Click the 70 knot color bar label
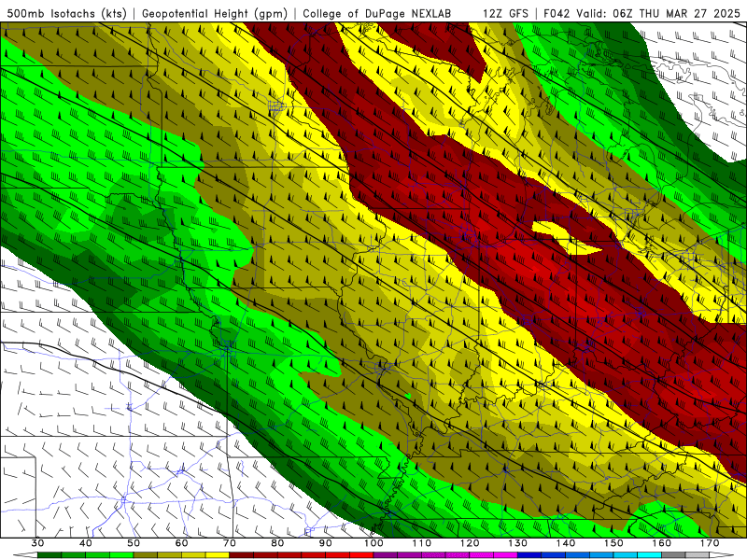Image resolution: width=747 pixels, height=560 pixels. click(x=230, y=543)
